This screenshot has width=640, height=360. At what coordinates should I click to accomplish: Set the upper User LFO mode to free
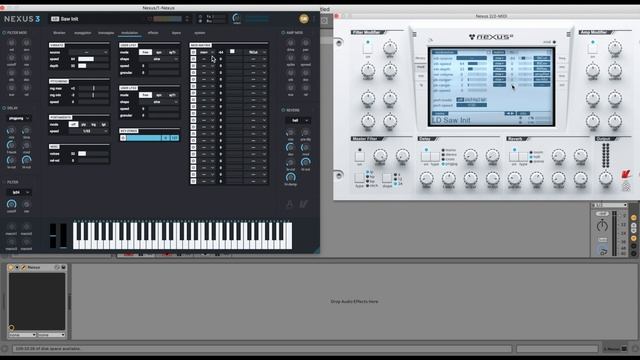coord(145,52)
